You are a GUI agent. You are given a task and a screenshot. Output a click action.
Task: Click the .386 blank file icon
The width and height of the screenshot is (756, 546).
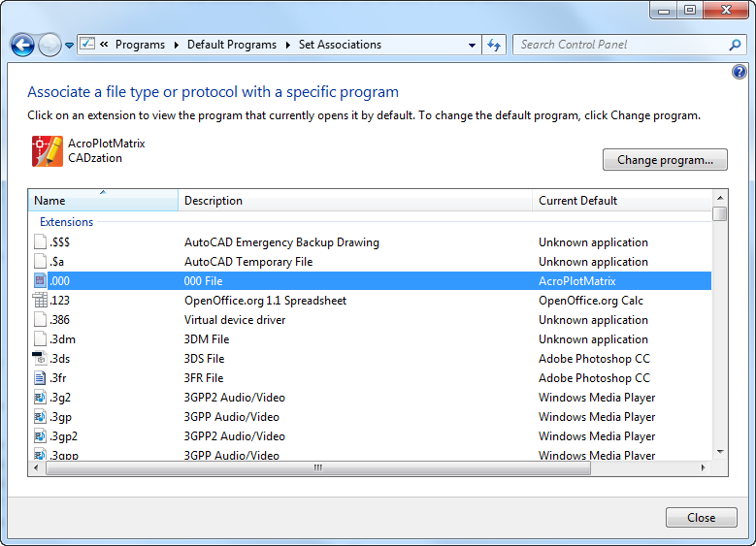pos(40,319)
